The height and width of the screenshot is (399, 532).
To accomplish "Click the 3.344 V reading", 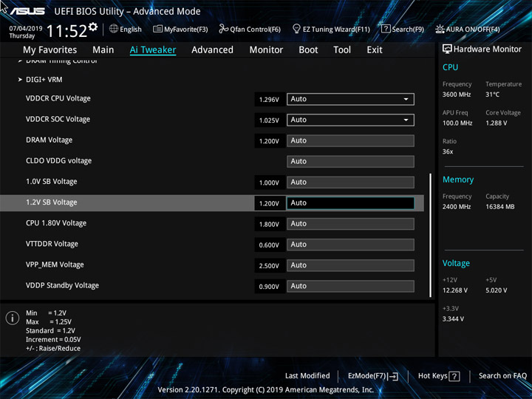I will click(453, 319).
